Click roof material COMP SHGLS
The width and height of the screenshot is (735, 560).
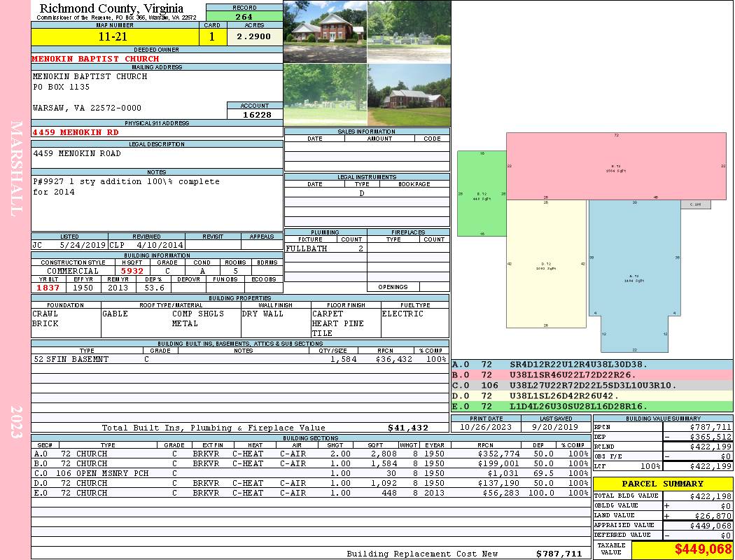click(198, 314)
